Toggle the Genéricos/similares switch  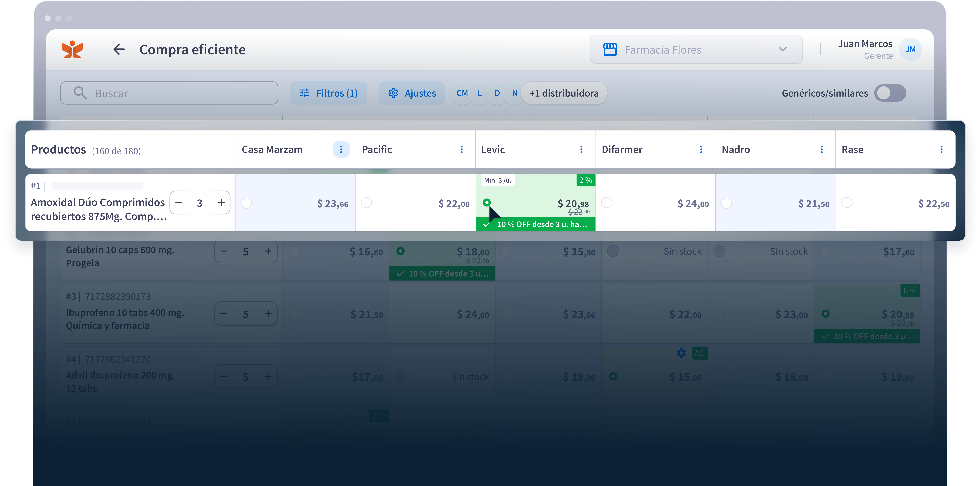(890, 93)
